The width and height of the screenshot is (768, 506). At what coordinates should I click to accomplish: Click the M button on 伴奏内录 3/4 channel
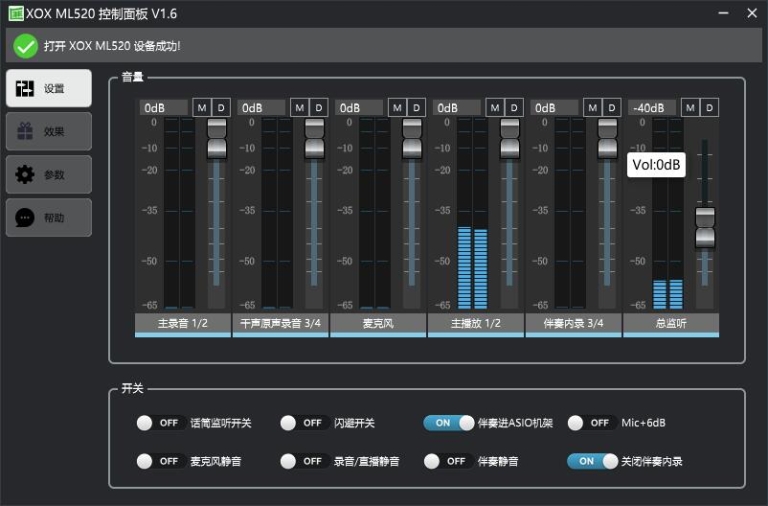coord(593,108)
